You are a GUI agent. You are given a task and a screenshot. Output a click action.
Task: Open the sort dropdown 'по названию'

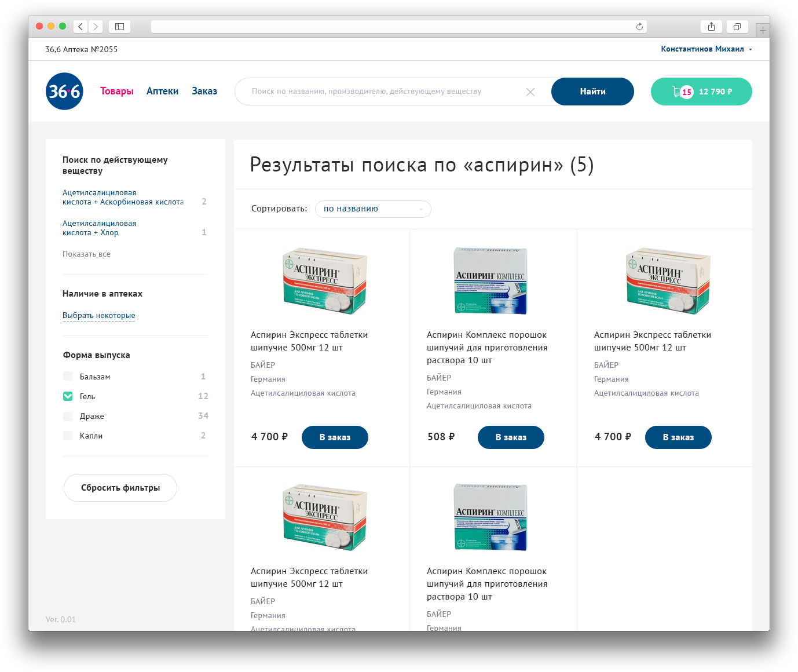373,209
